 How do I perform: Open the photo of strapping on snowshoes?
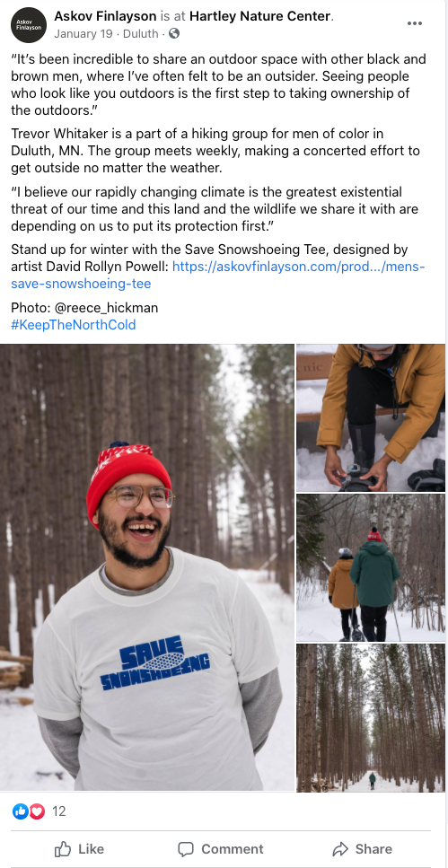tap(371, 418)
